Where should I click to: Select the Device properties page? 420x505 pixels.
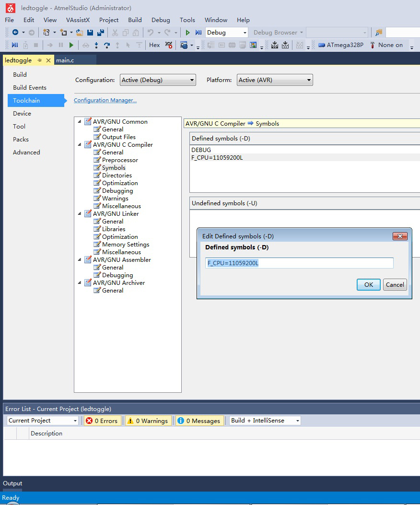tap(22, 113)
